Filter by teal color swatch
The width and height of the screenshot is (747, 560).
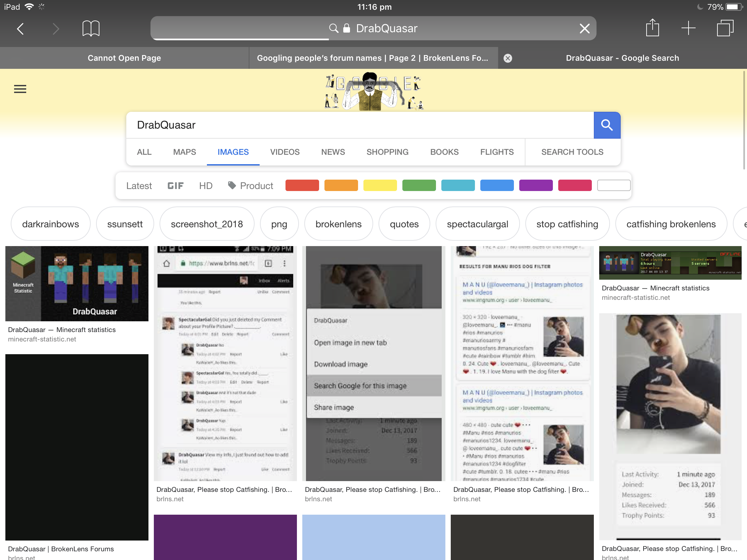point(458,185)
